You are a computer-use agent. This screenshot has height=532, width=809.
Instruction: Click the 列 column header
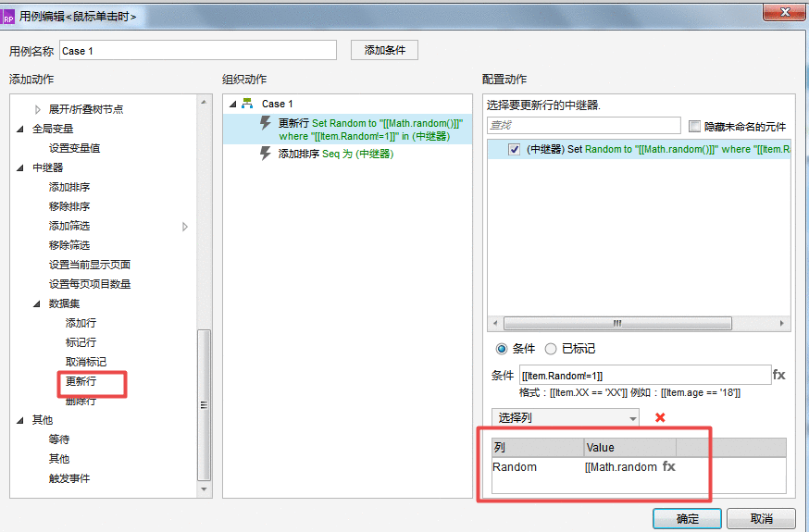coord(538,448)
